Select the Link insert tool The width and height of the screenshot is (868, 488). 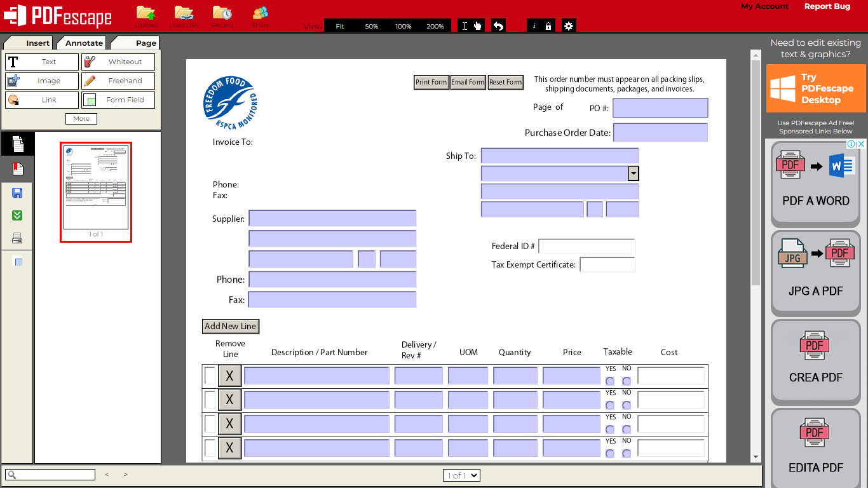click(42, 100)
